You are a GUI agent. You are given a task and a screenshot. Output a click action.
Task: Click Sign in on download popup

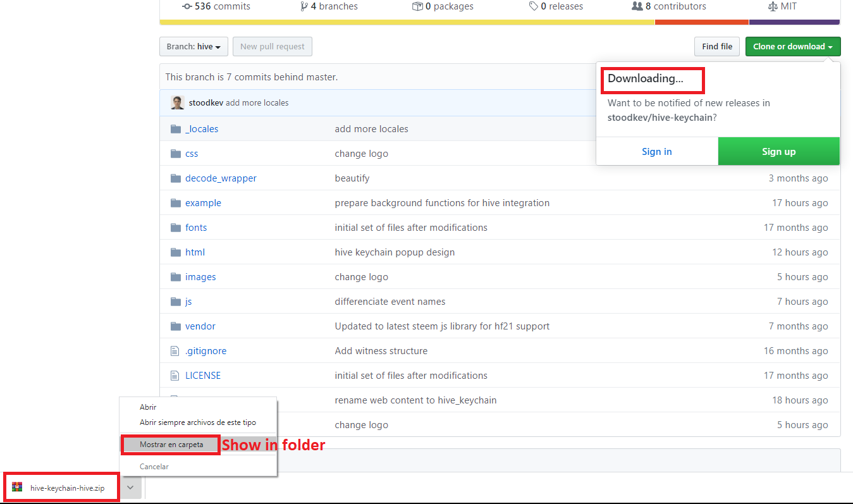coord(657,152)
